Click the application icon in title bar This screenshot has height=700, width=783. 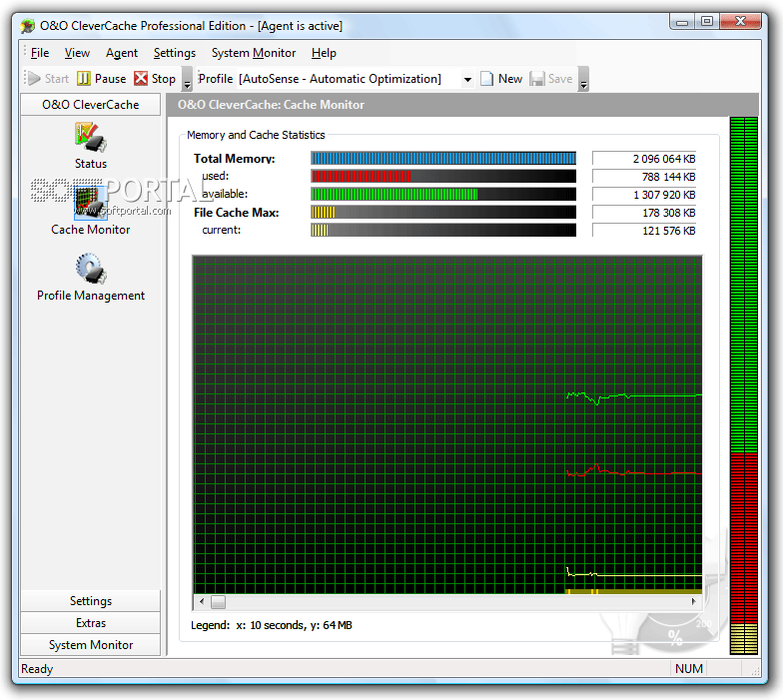click(x=28, y=26)
